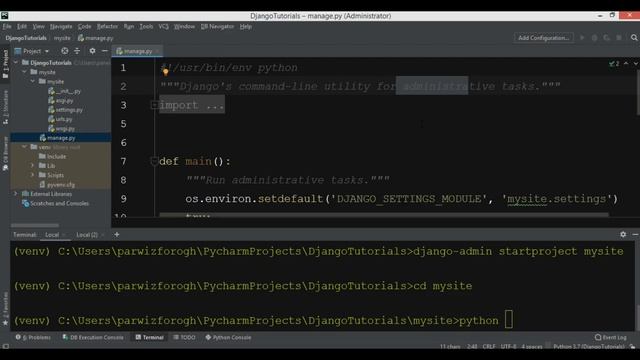Open the DB Browser tool window on left stripe
This screenshot has height=360, width=640.
pyautogui.click(x=5, y=154)
